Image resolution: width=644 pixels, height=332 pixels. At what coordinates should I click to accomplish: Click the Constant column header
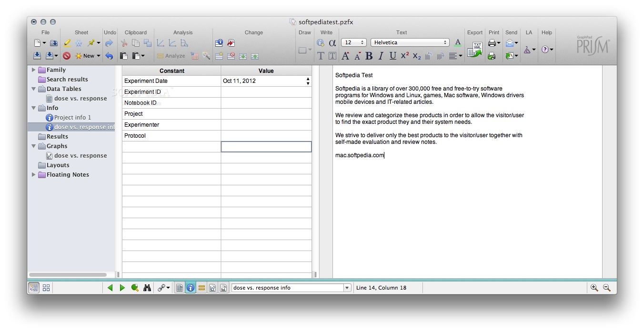pyautogui.click(x=171, y=70)
